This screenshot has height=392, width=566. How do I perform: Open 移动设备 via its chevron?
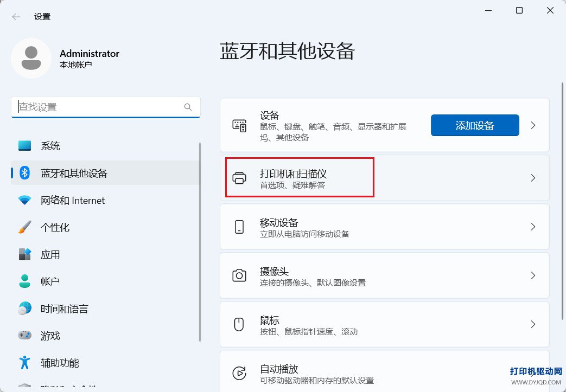pos(533,227)
